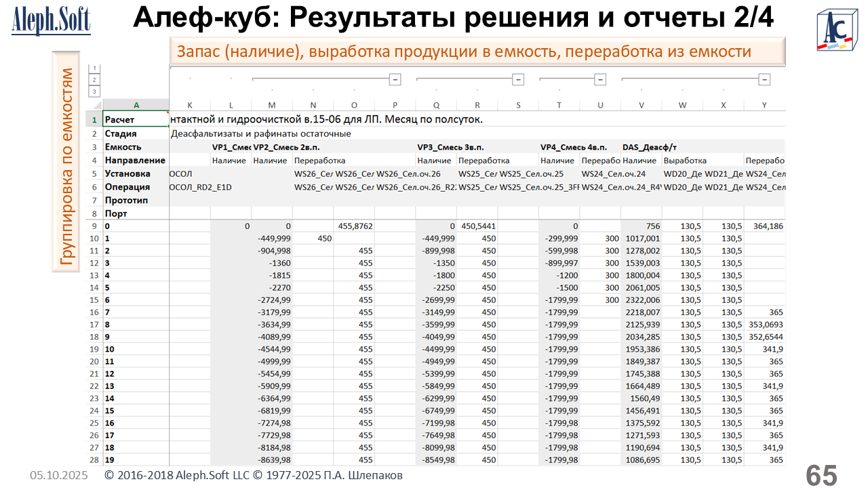Viewport: 868px width, 488px height.
Task: Collapse the column group above column U
Action: point(600,80)
